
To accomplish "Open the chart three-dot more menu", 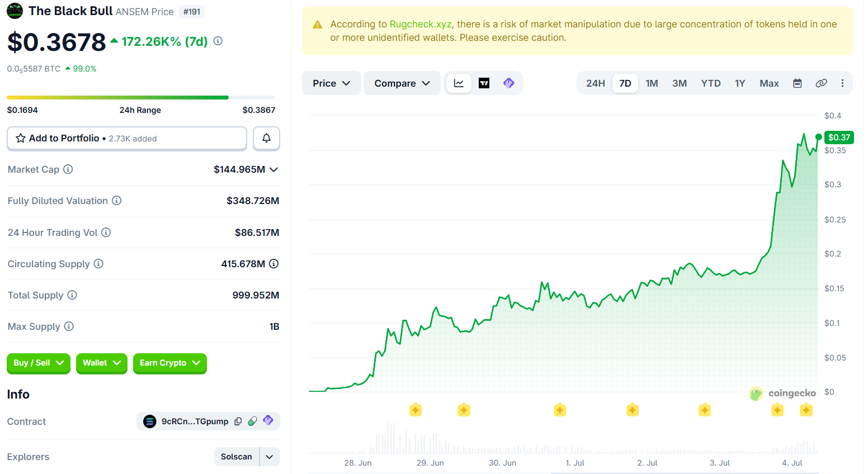I will point(842,83).
